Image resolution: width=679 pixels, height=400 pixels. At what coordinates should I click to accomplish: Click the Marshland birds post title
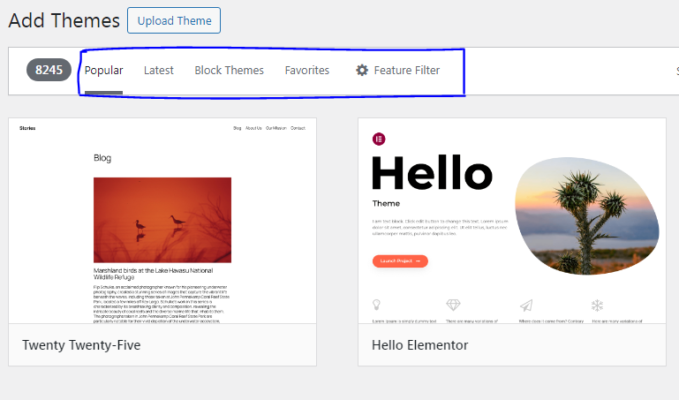(x=153, y=274)
